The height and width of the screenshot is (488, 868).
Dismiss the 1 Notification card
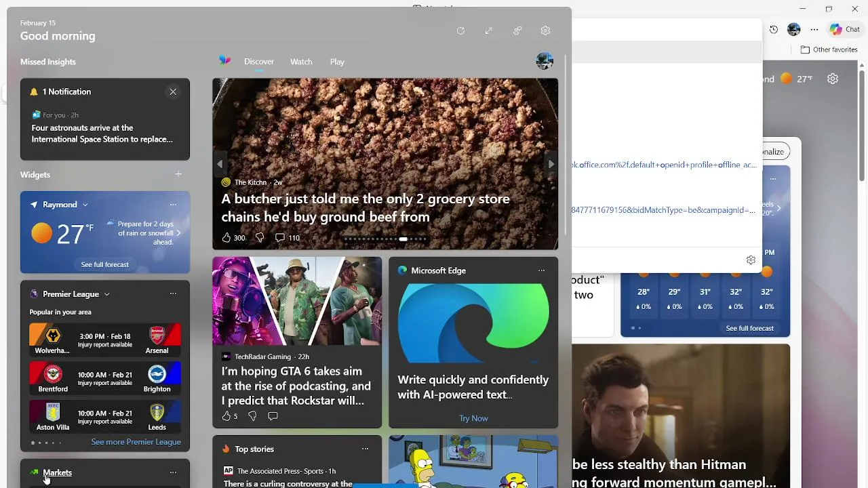(x=173, y=91)
